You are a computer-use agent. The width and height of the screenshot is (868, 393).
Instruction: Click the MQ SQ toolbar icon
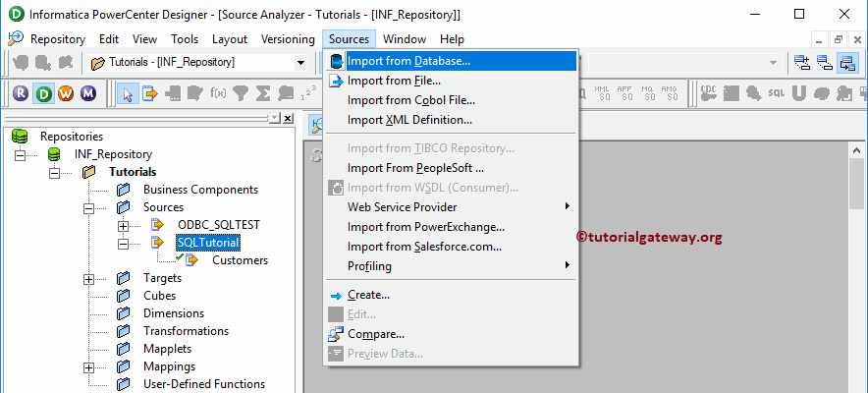647,93
